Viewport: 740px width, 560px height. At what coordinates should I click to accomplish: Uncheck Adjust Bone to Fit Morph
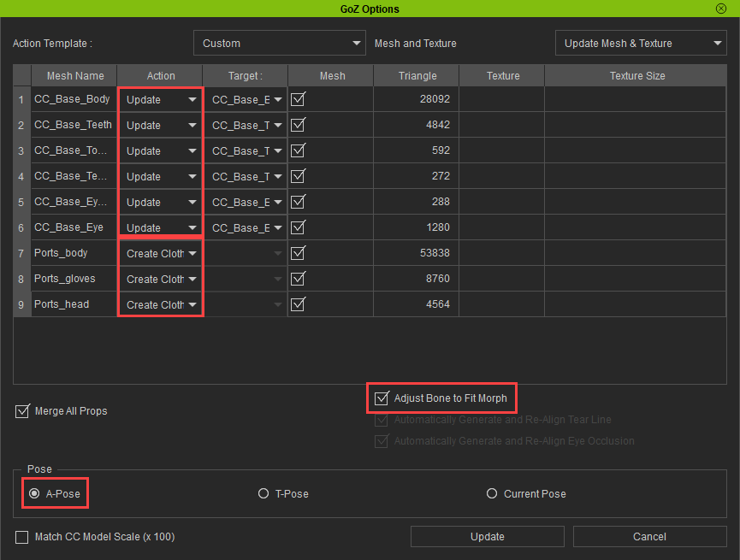[x=382, y=398]
